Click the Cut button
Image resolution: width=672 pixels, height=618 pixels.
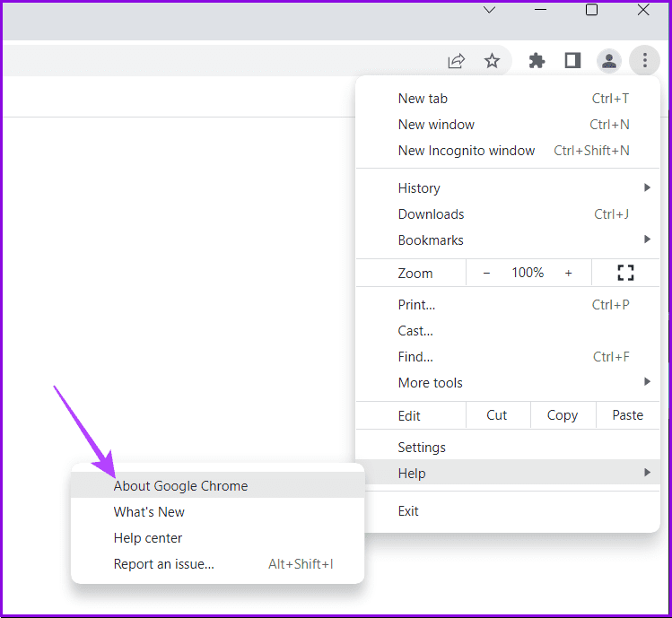pyautogui.click(x=498, y=415)
